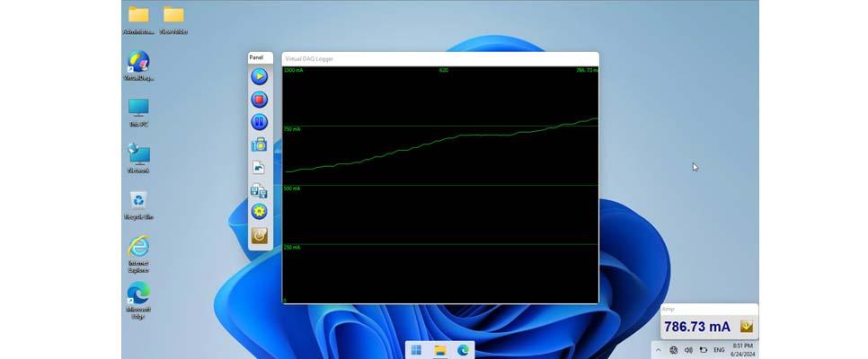The height and width of the screenshot is (359, 868).
Task: Open the Administrator folder on desktop
Action: [138, 20]
